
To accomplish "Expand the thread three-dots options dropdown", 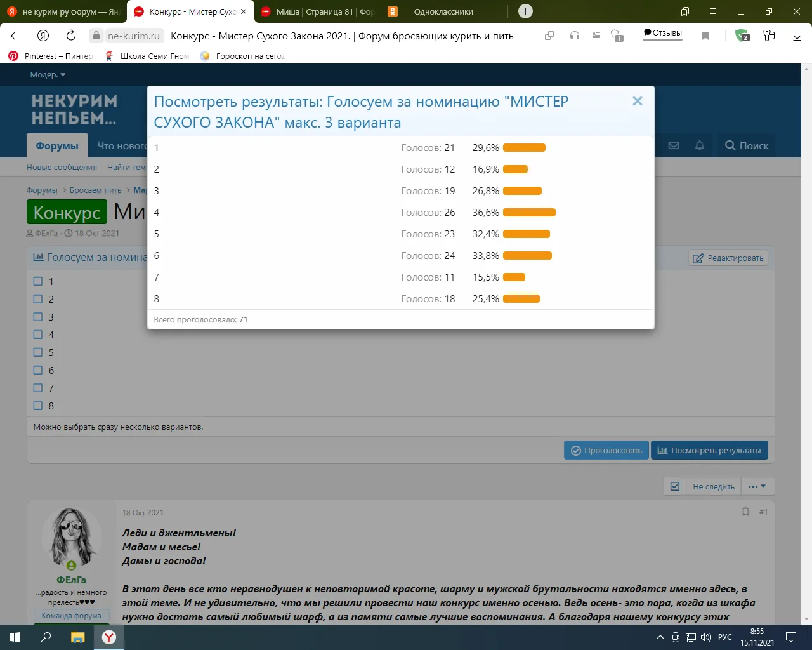I will (757, 486).
